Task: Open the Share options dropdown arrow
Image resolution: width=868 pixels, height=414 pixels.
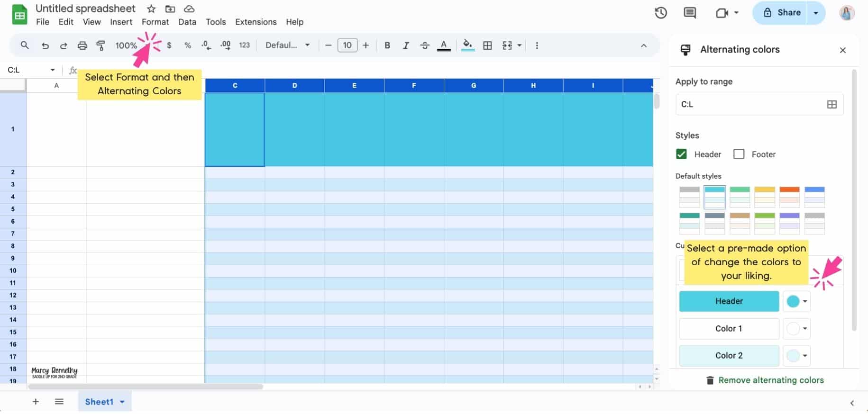Action: point(816,13)
